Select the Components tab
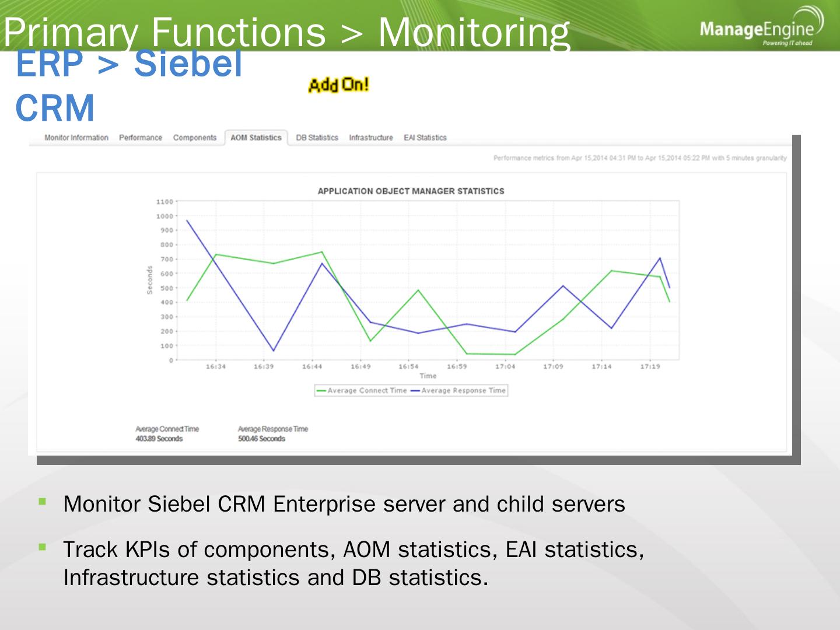Image resolution: width=840 pixels, height=630 pixels. (x=195, y=138)
